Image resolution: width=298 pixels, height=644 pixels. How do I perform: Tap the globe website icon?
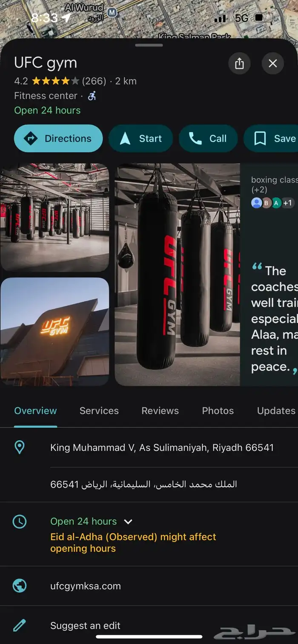(20, 586)
